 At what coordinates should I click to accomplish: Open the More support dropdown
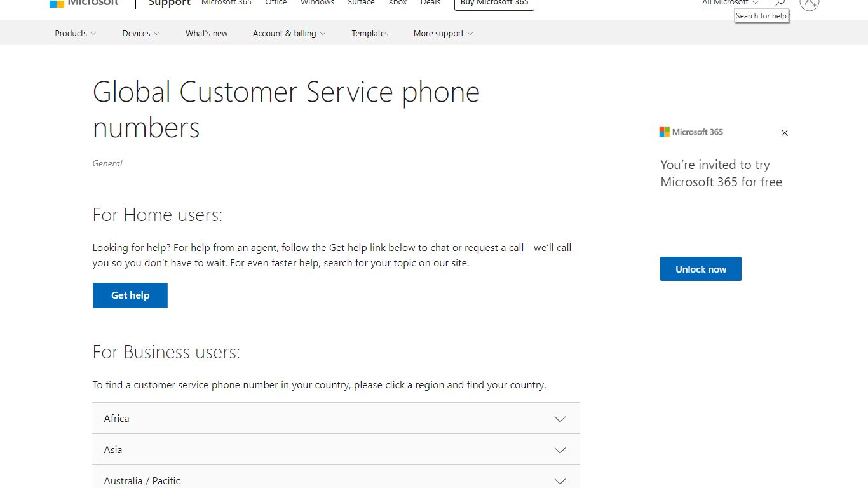point(443,34)
